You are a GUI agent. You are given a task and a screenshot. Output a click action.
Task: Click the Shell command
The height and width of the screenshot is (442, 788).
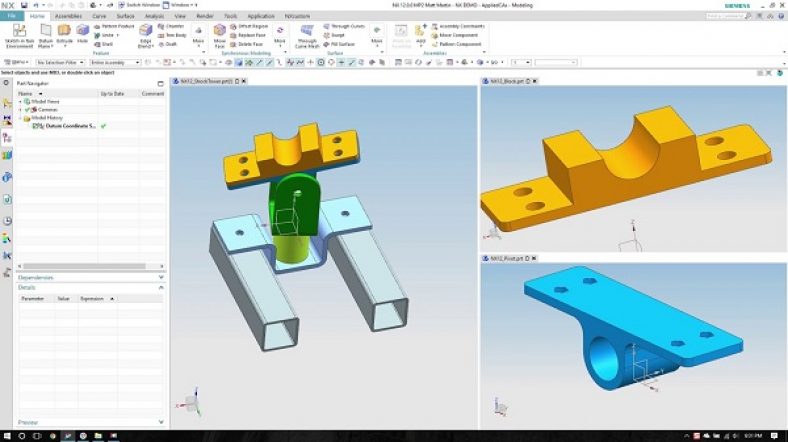(x=104, y=44)
